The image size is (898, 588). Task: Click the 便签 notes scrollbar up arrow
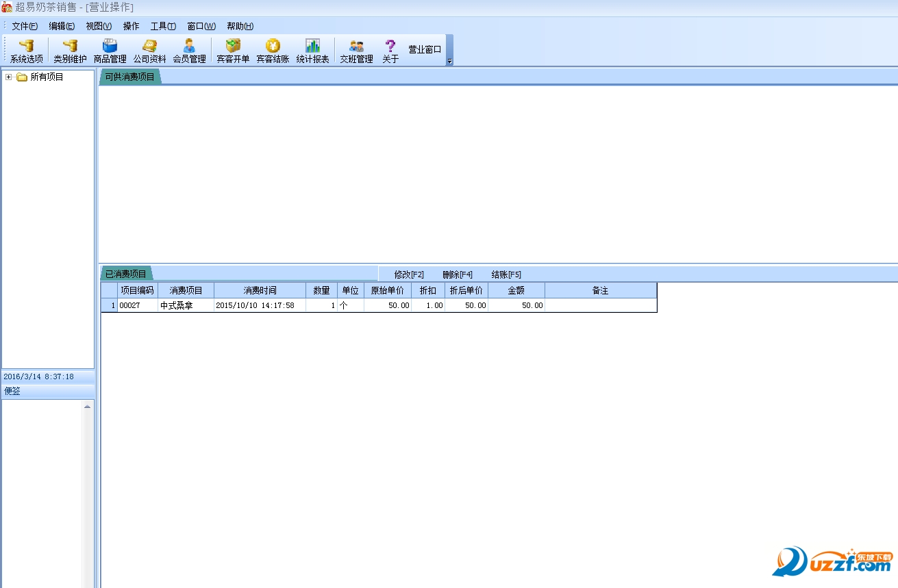coord(87,407)
